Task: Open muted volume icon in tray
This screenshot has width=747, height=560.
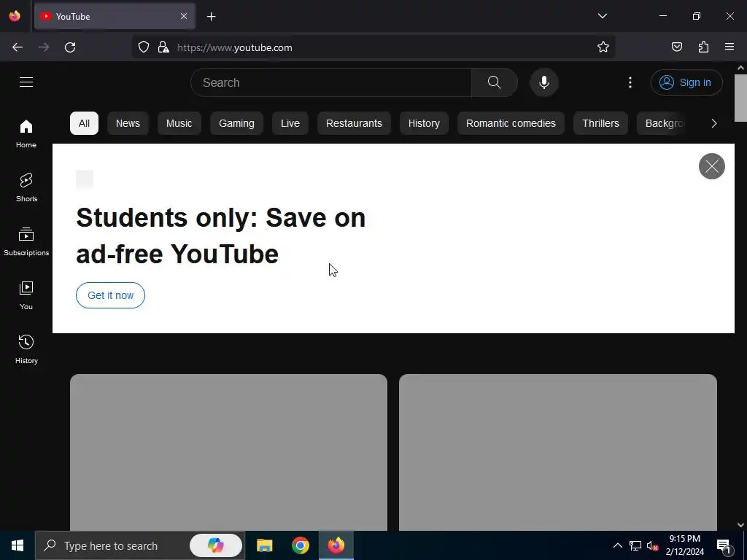Action: (652, 545)
